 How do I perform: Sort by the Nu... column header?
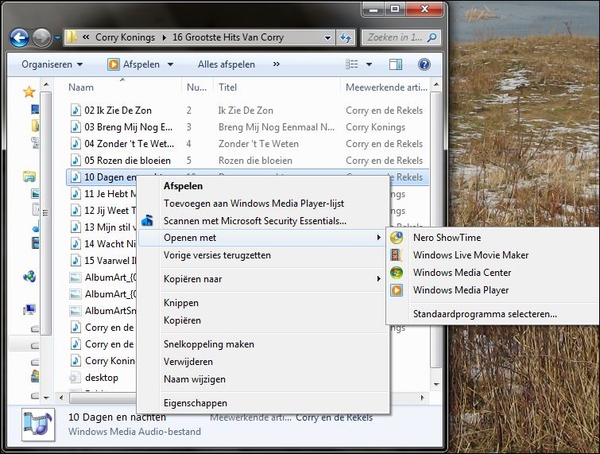pyautogui.click(x=197, y=87)
